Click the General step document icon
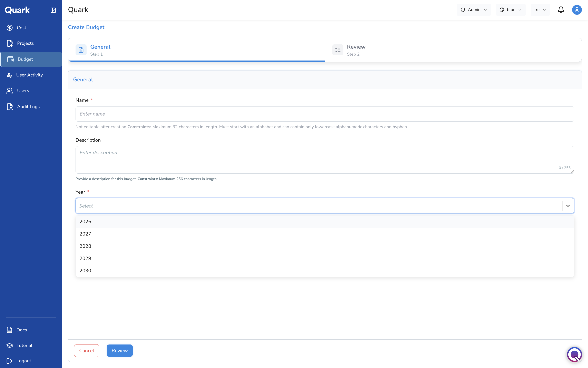This screenshot has width=588, height=368. (81, 50)
